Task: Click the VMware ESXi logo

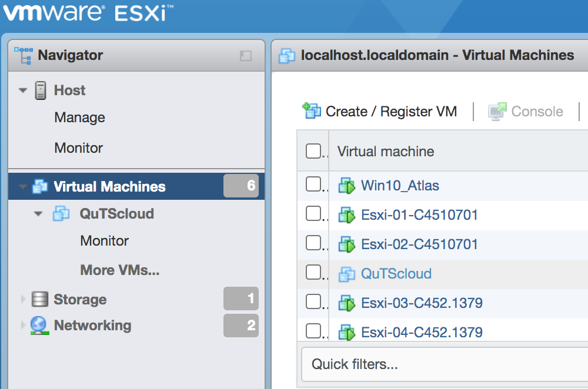Action: tap(88, 12)
